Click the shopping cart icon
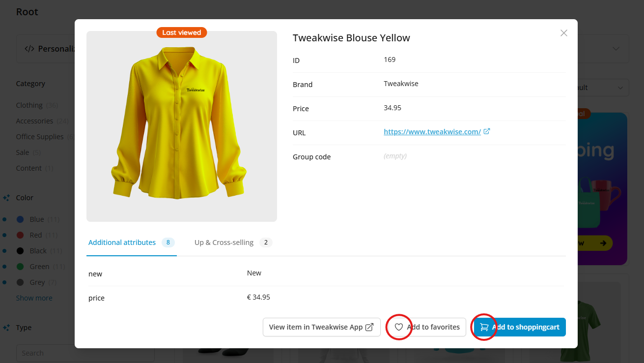This screenshot has height=363, width=644. [484, 327]
